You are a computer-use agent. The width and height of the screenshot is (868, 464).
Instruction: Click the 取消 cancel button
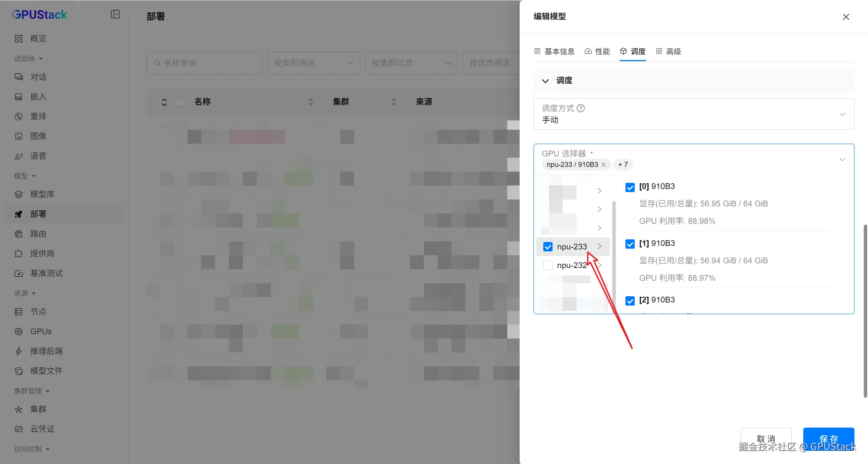tap(766, 438)
